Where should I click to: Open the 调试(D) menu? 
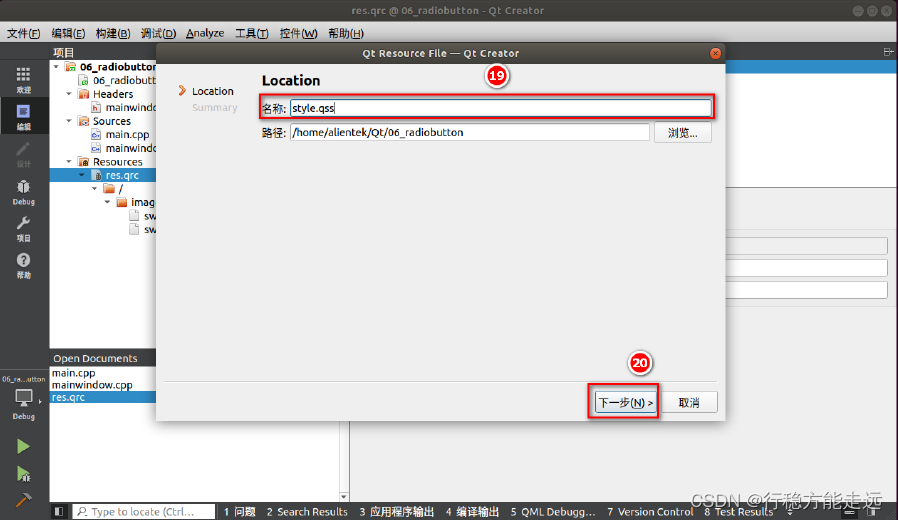pyautogui.click(x=158, y=33)
